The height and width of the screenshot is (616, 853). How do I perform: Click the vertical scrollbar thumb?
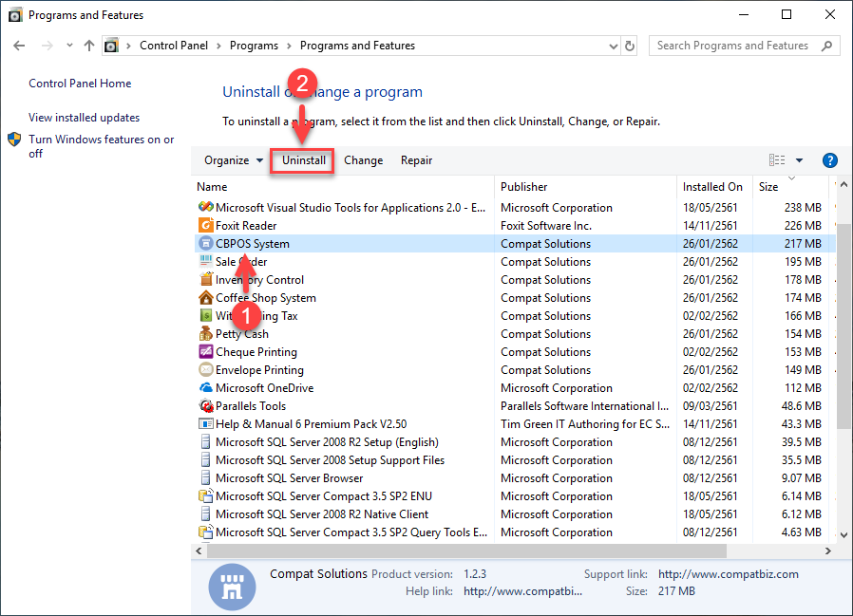click(x=844, y=326)
